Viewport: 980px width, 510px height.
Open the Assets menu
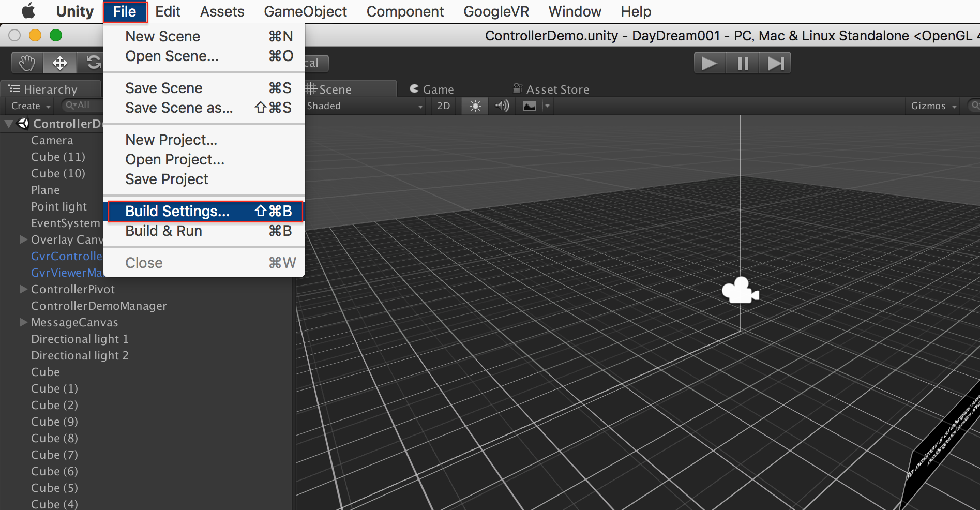pyautogui.click(x=222, y=11)
